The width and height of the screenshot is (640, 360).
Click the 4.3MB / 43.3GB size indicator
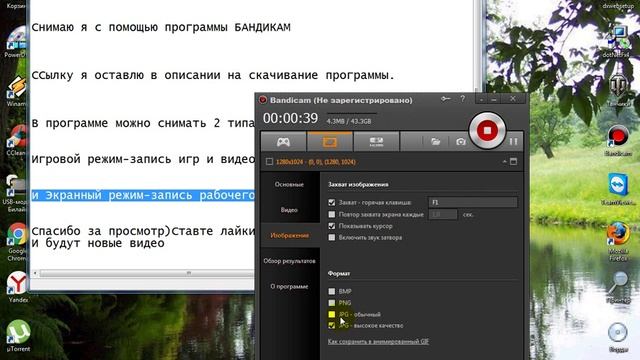349,122
